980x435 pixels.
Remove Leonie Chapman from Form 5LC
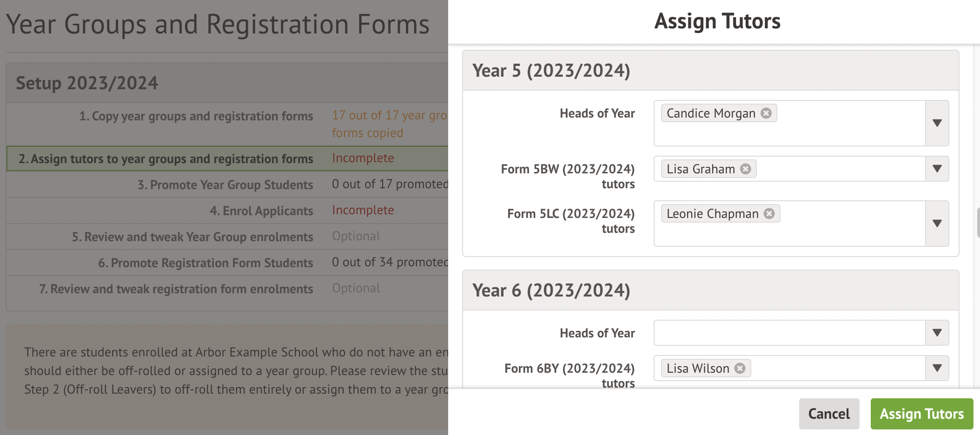769,214
